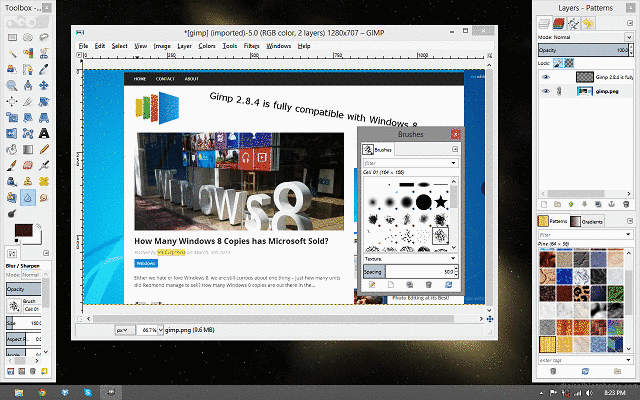Image resolution: width=640 pixels, height=400 pixels.
Task: Select the Scissors Select tool
Action: (44, 53)
